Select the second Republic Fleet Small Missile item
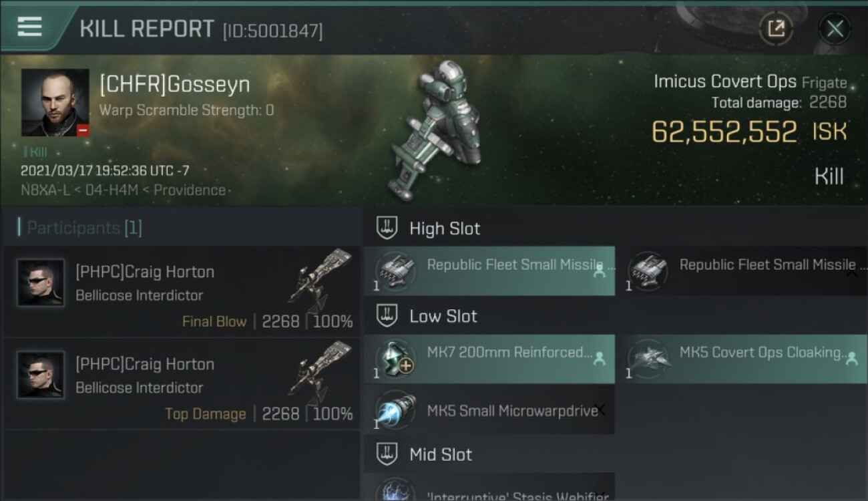 (x=742, y=271)
